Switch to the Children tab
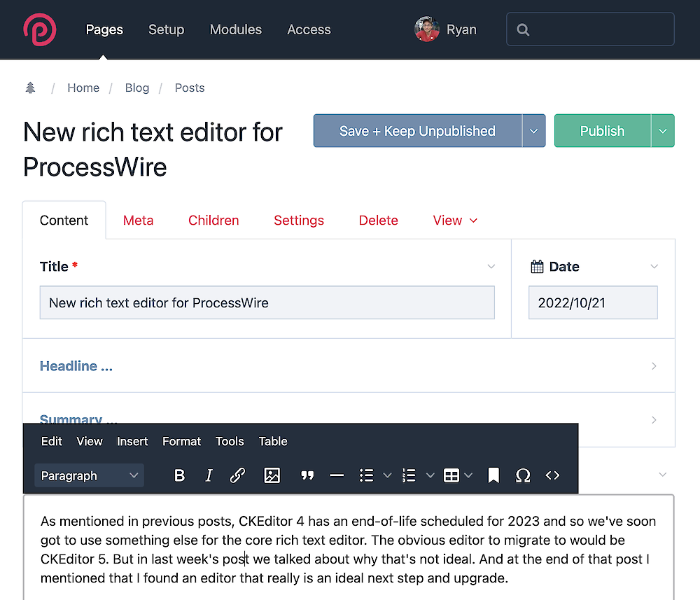 pyautogui.click(x=213, y=220)
